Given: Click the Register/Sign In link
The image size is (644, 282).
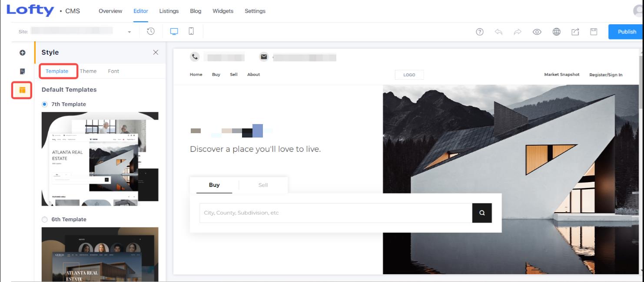Looking at the screenshot, I should pos(606,74).
